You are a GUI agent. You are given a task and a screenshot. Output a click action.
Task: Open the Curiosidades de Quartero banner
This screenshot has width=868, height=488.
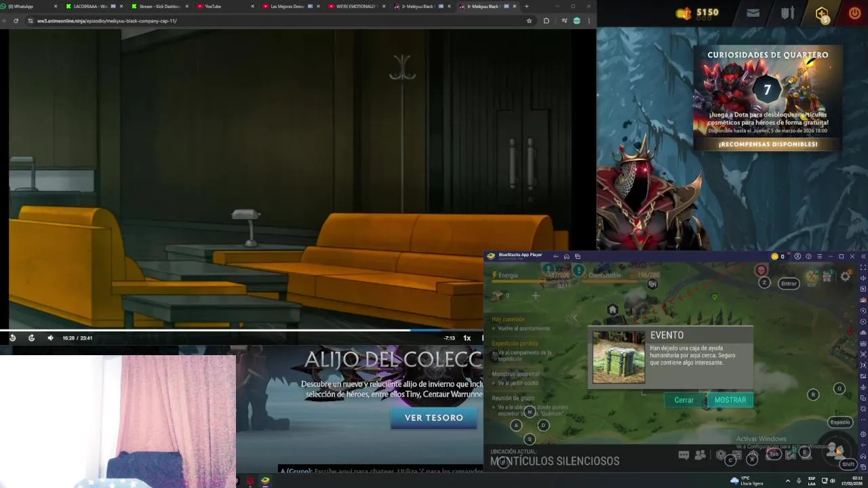point(768,98)
